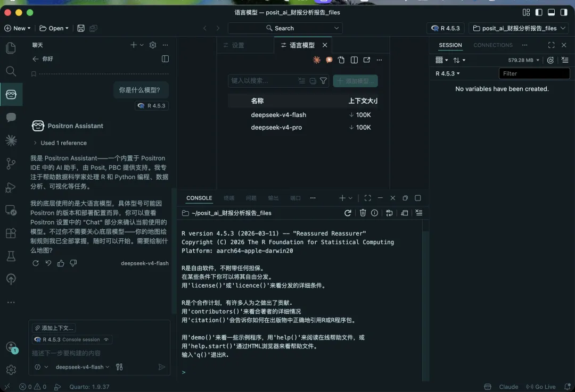575x392 pixels.
Task: Open the Source Control branch icon
Action: tap(11, 164)
